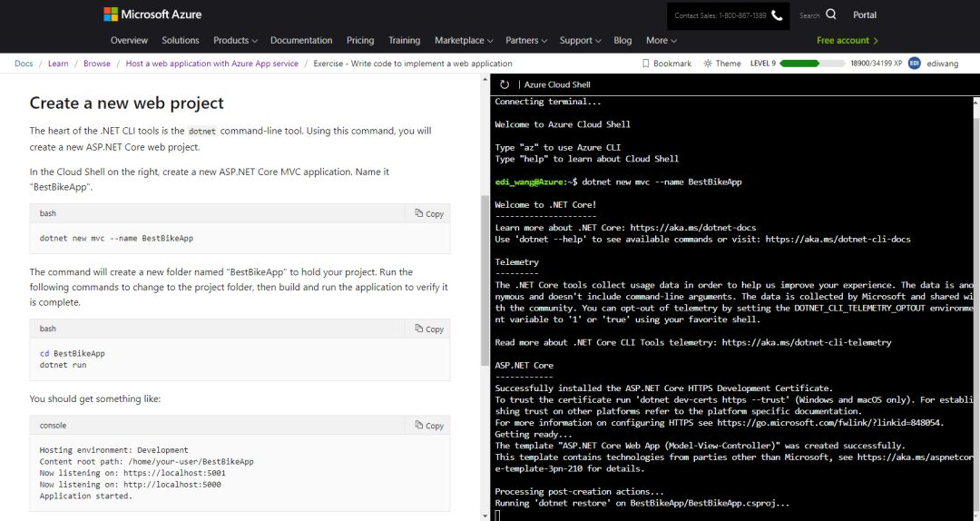This screenshot has width=980, height=521.
Task: Expand the Support dropdown
Action: 580,40
